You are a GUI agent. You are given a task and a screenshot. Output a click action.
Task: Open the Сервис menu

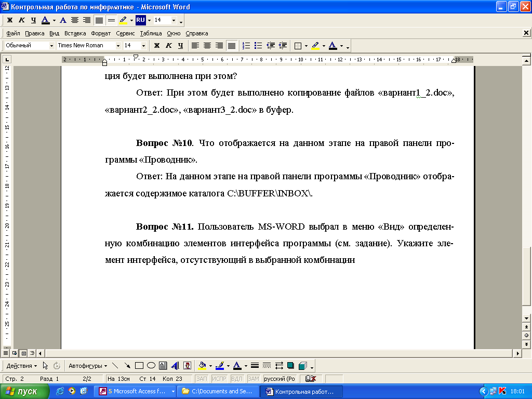(125, 33)
